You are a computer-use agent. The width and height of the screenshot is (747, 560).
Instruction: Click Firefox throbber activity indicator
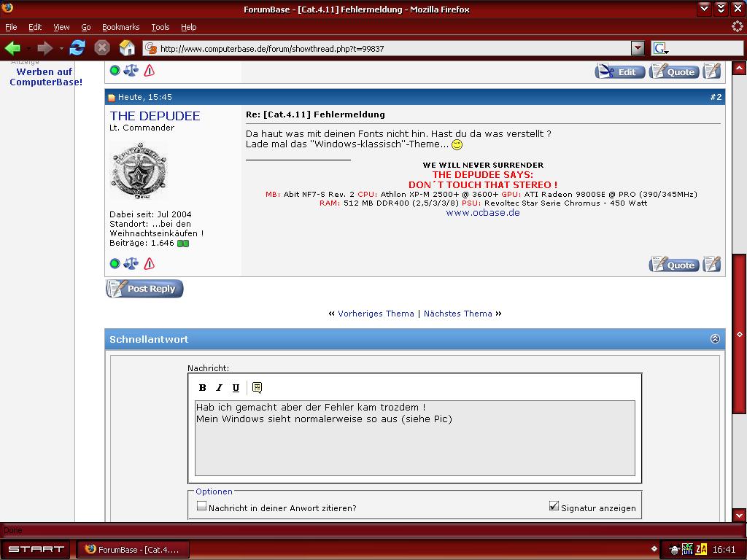pyautogui.click(x=737, y=27)
